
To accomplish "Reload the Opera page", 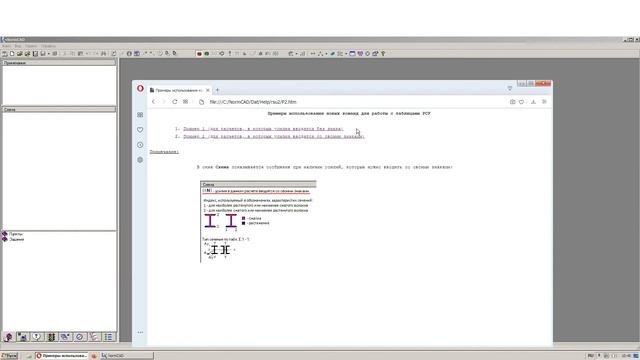I will point(175,102).
